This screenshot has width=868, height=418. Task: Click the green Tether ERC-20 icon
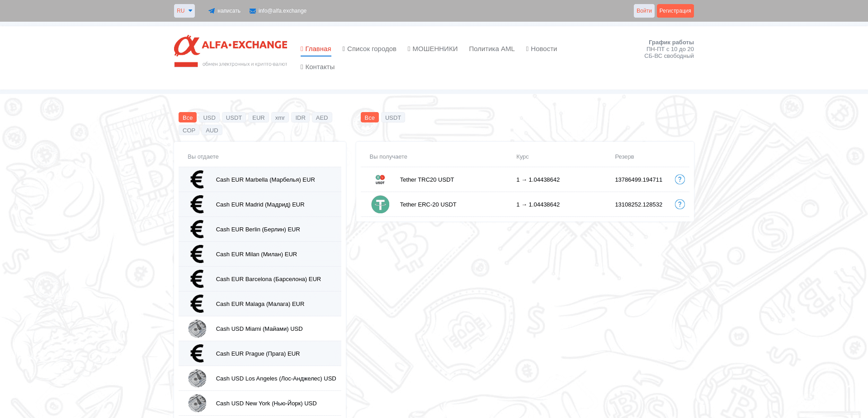(x=380, y=204)
